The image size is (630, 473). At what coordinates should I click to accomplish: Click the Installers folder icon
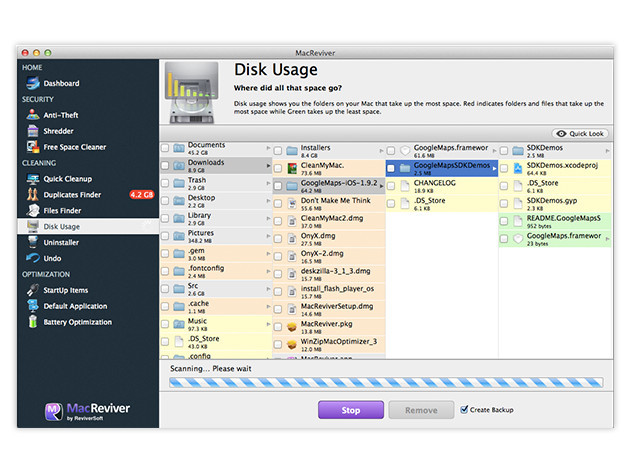[292, 151]
